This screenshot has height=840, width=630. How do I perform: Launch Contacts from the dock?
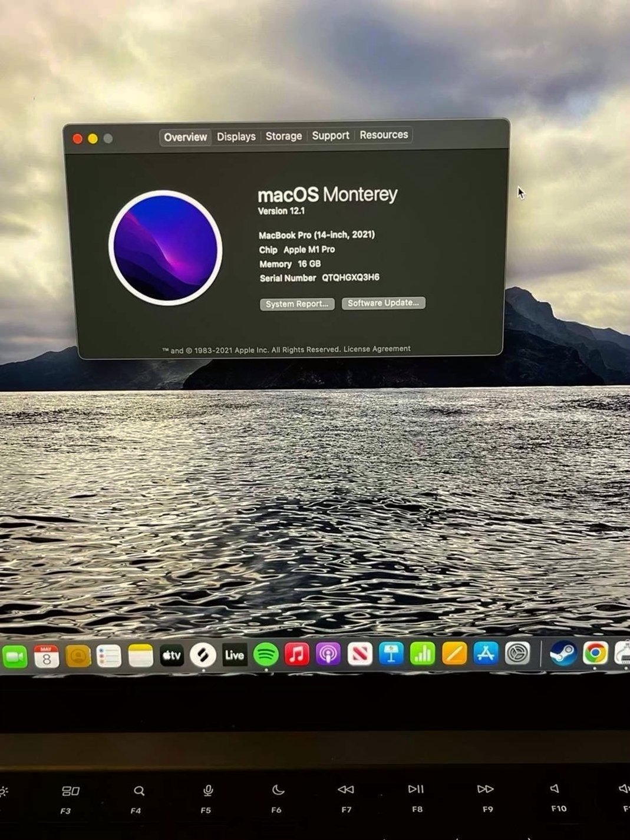coord(78,656)
